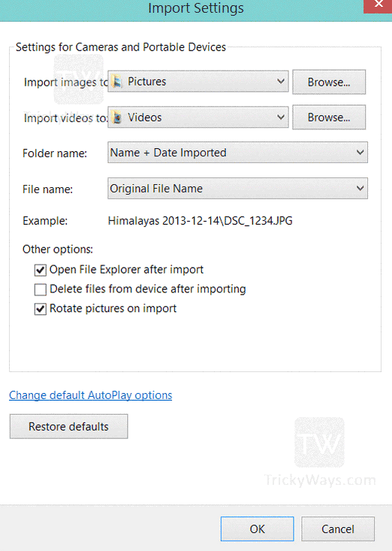Select the Name + Date Imported field
Image resolution: width=392 pixels, height=551 pixels.
[237, 152]
